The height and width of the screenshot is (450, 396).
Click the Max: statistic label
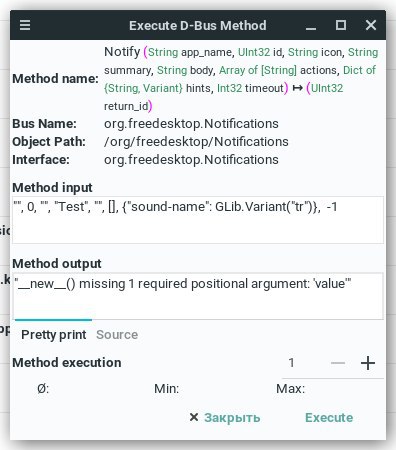click(290, 389)
